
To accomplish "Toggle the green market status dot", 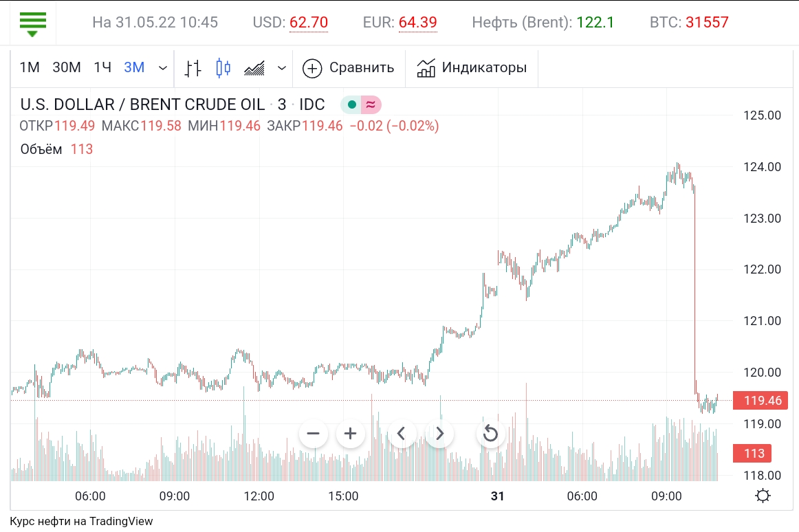I will coord(351,104).
